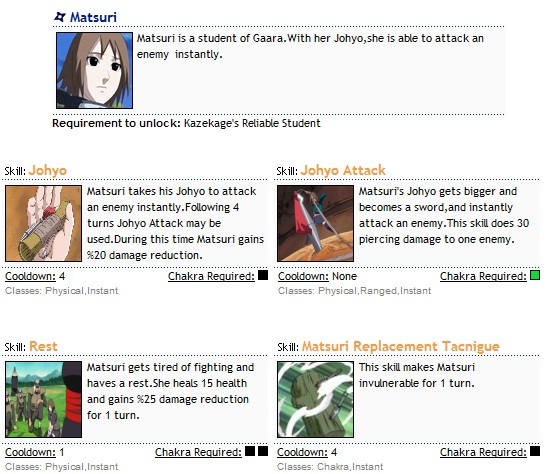Viewport: 546px width, 474px height.
Task: Click Kazekage's Reliable Student requirement text
Action: 252,123
